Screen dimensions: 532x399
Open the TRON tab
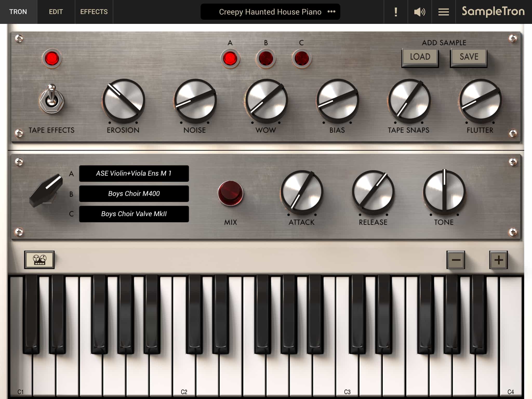(18, 12)
